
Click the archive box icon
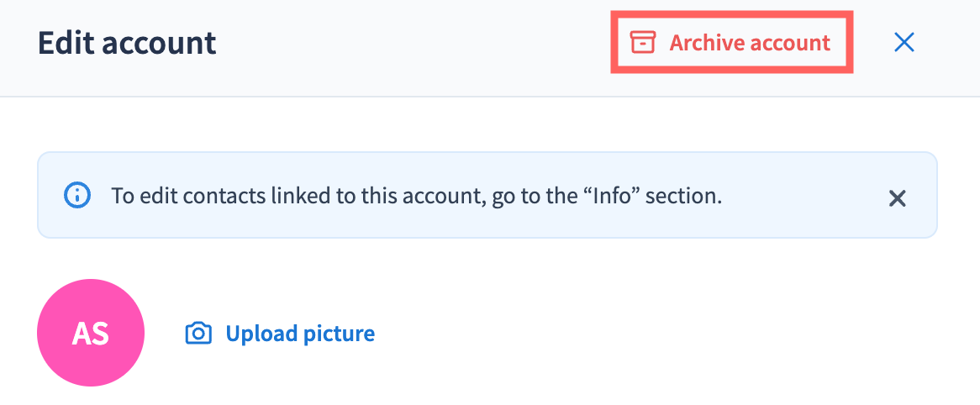pos(643,42)
